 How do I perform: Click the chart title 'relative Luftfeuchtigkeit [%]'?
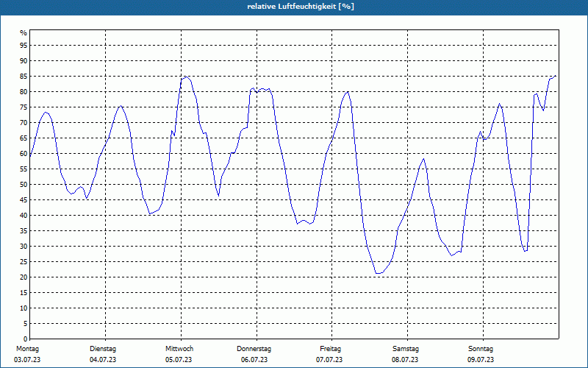(x=301, y=7)
